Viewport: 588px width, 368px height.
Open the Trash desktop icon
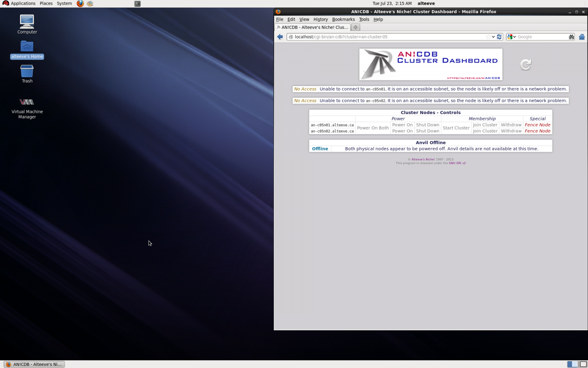click(27, 74)
